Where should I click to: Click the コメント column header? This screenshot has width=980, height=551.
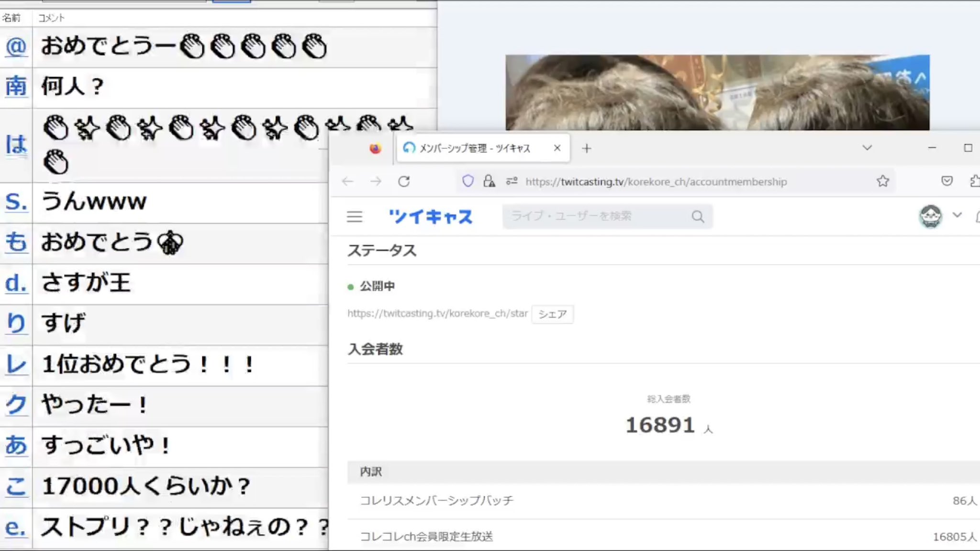[x=51, y=18]
